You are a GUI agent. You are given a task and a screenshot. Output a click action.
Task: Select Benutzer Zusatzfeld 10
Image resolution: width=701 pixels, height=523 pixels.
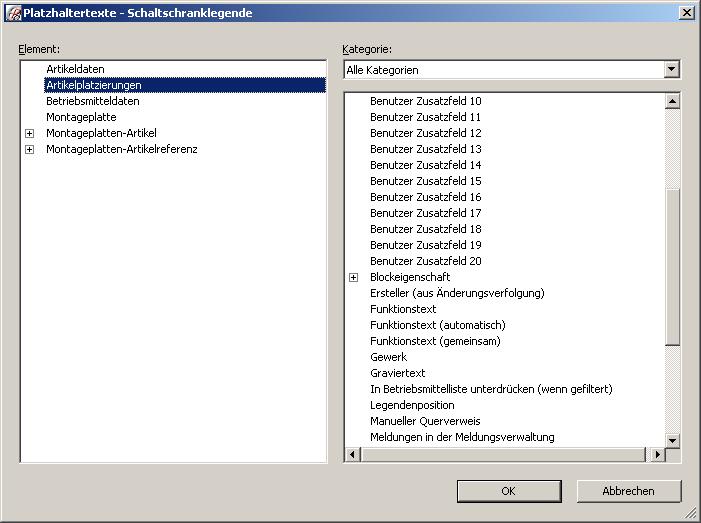426,101
